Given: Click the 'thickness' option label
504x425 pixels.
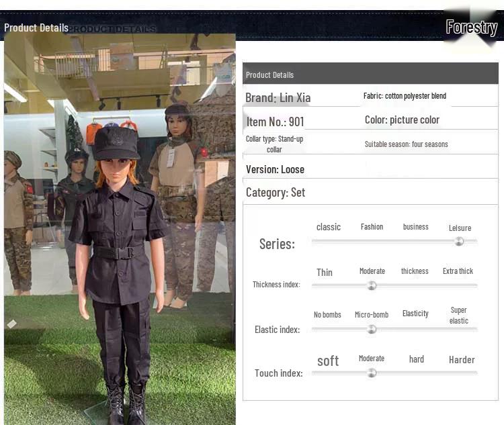Looking at the screenshot, I should [415, 271].
